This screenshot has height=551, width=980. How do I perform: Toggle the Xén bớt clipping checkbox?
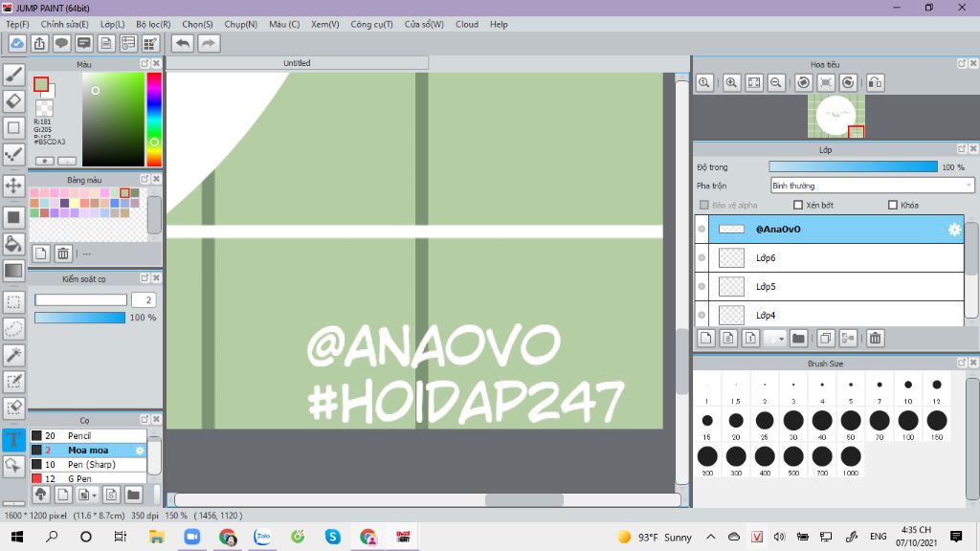pyautogui.click(x=798, y=205)
